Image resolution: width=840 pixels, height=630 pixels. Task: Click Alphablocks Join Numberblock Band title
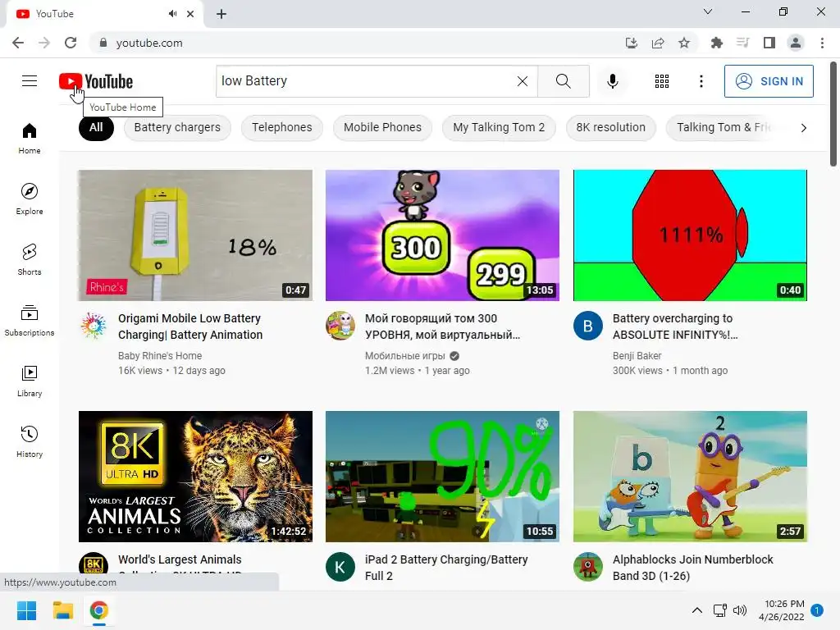[692, 568]
